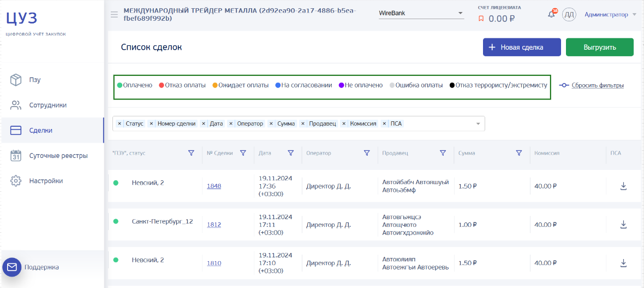Click the 1.00 ₽ sum cell
This screenshot has width=644, height=288.
[x=467, y=225]
